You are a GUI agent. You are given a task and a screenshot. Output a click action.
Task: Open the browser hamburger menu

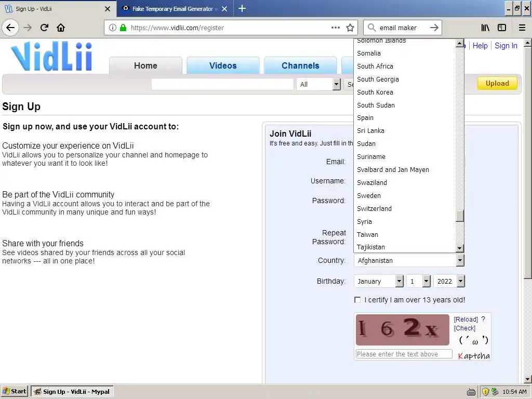(522, 28)
